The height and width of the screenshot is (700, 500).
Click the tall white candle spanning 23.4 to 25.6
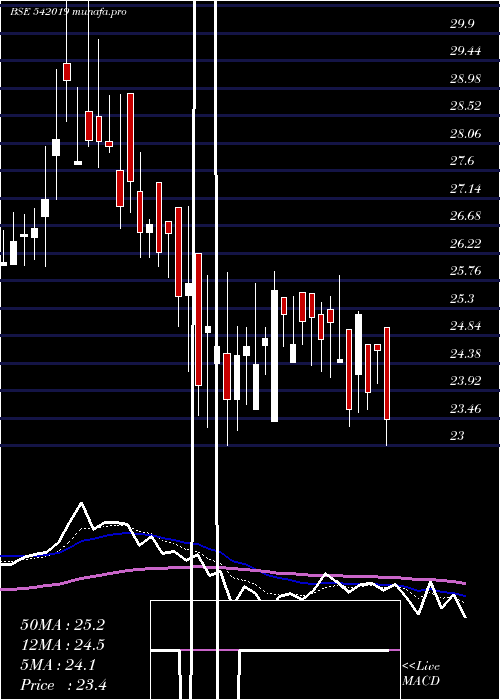click(274, 356)
